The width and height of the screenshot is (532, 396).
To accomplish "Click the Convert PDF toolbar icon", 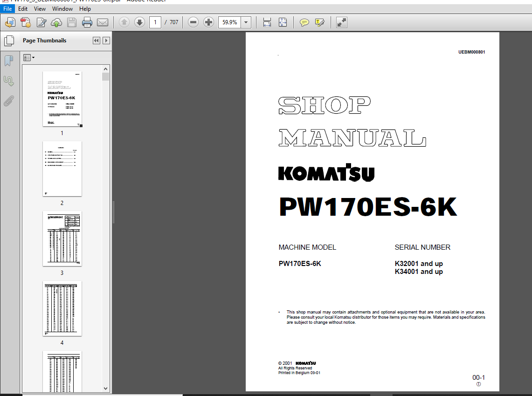I will pyautogui.click(x=26, y=22).
